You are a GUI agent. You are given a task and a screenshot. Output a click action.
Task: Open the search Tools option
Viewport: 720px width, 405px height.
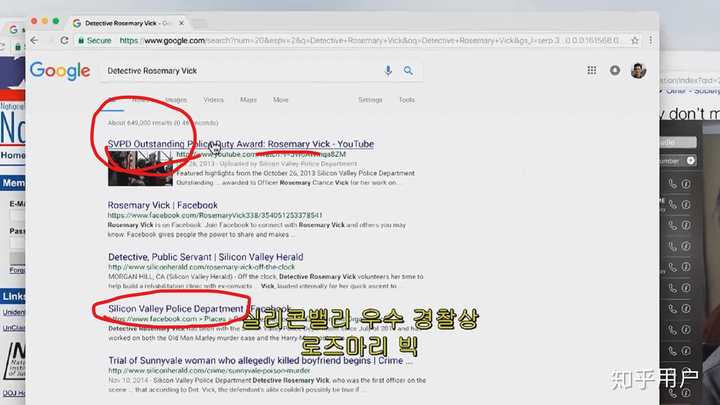[x=407, y=100]
